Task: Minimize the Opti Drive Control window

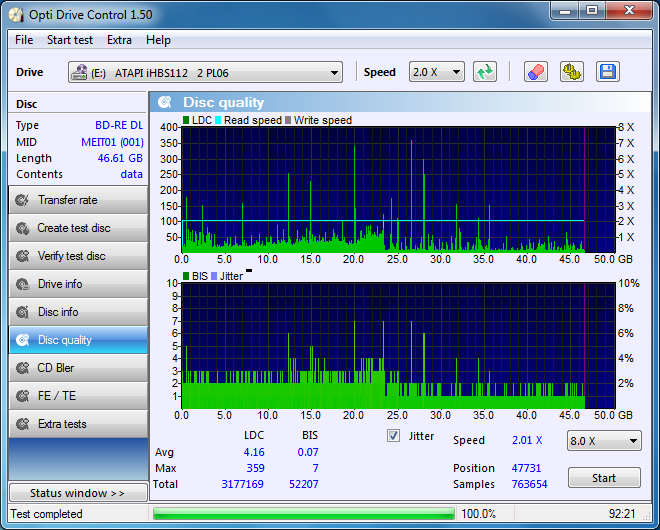Action: (x=565, y=12)
